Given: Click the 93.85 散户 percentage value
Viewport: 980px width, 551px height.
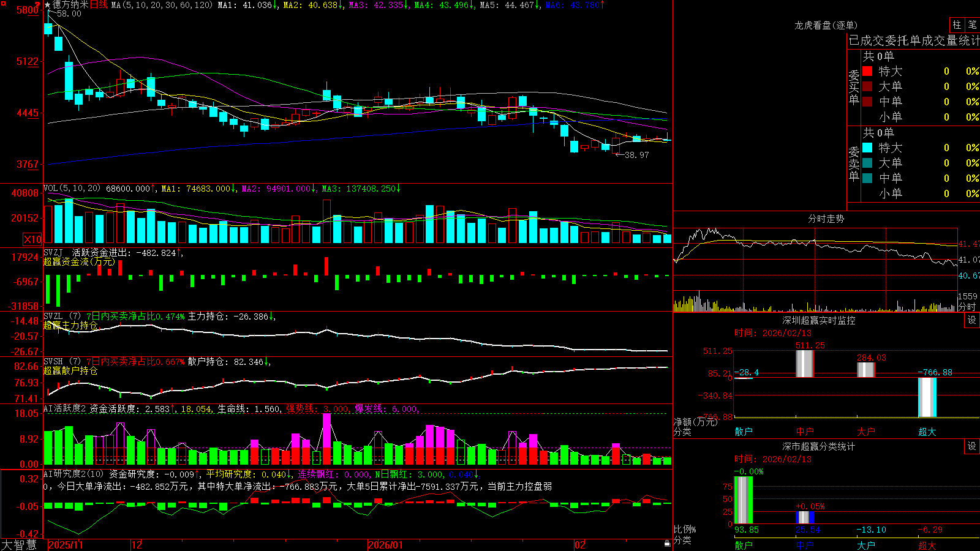Looking at the screenshot, I should [x=747, y=530].
